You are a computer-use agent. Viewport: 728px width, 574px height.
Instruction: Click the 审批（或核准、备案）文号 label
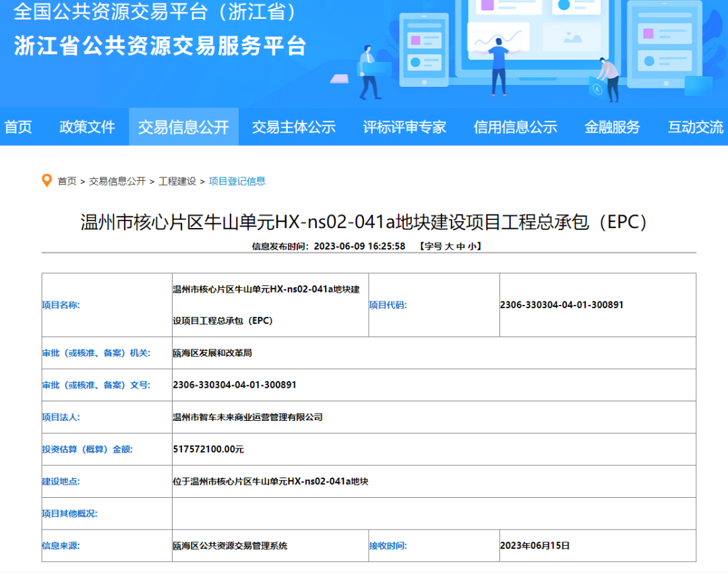point(96,385)
